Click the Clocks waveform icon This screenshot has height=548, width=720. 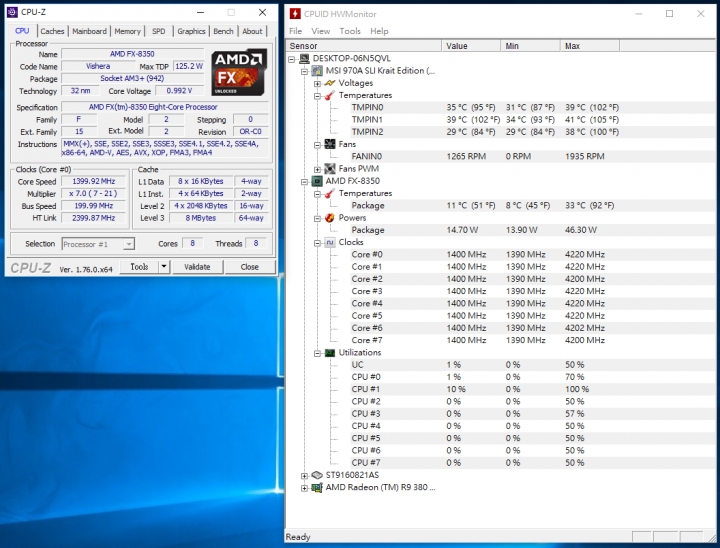point(330,242)
